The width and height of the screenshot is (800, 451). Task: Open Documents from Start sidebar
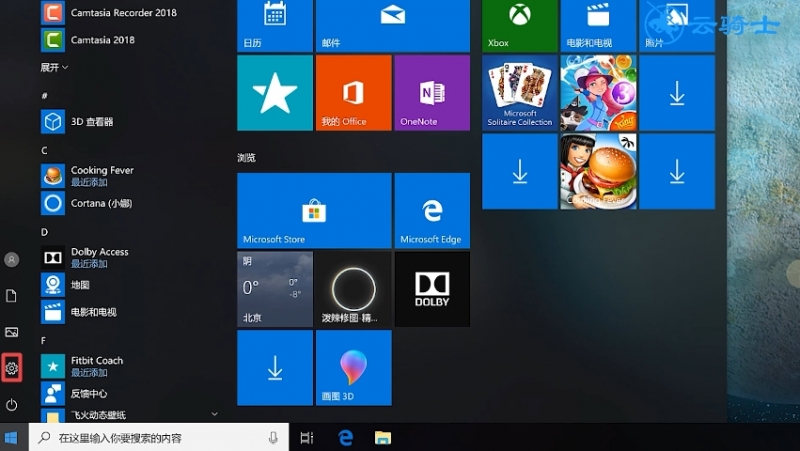point(12,296)
